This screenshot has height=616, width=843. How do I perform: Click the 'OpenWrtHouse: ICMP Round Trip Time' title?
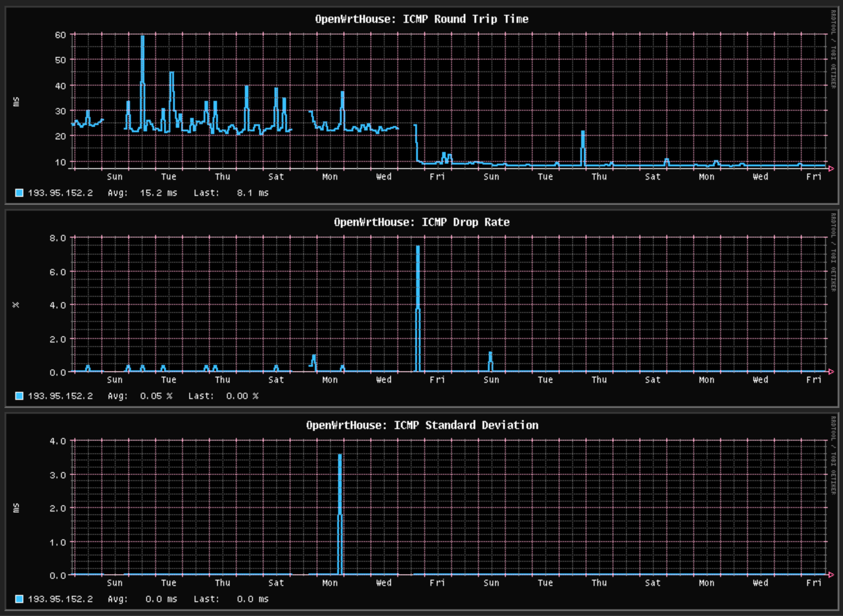[x=421, y=19]
